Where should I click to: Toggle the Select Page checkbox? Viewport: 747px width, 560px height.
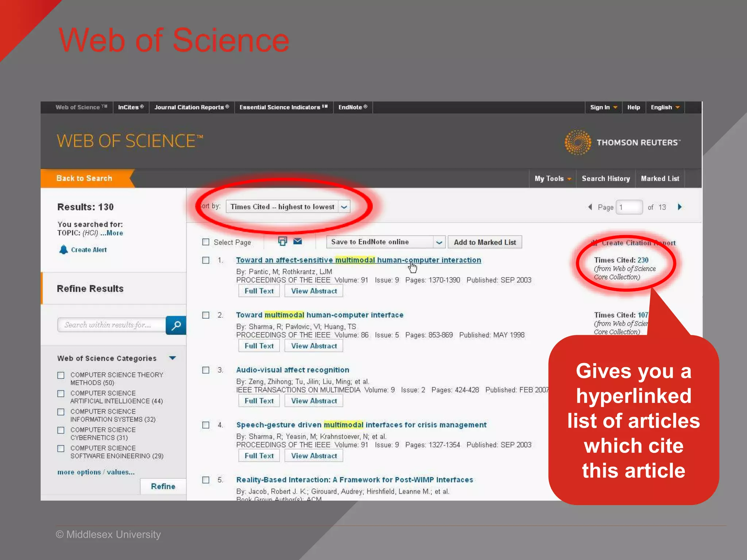[x=206, y=242]
